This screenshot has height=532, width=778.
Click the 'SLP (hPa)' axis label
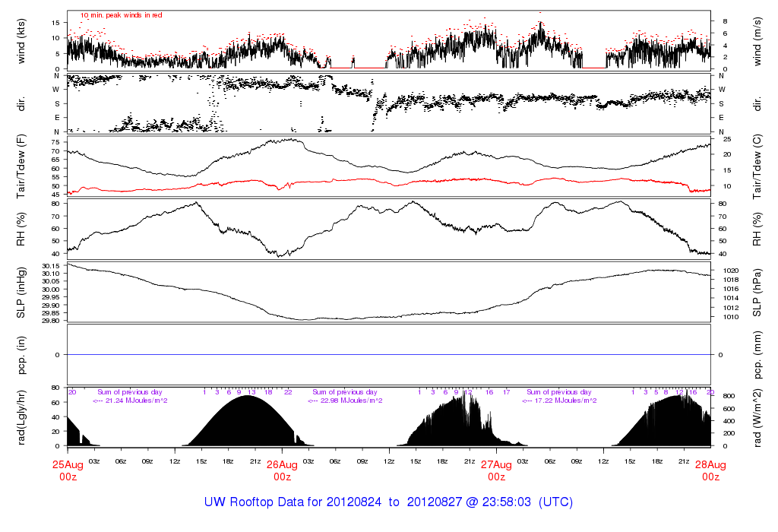point(757,293)
